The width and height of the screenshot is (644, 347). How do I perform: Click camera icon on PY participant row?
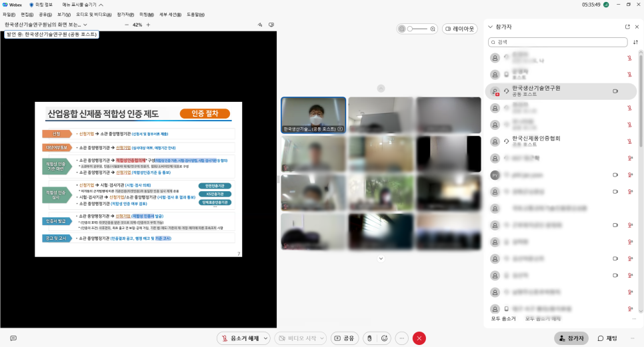click(615, 174)
